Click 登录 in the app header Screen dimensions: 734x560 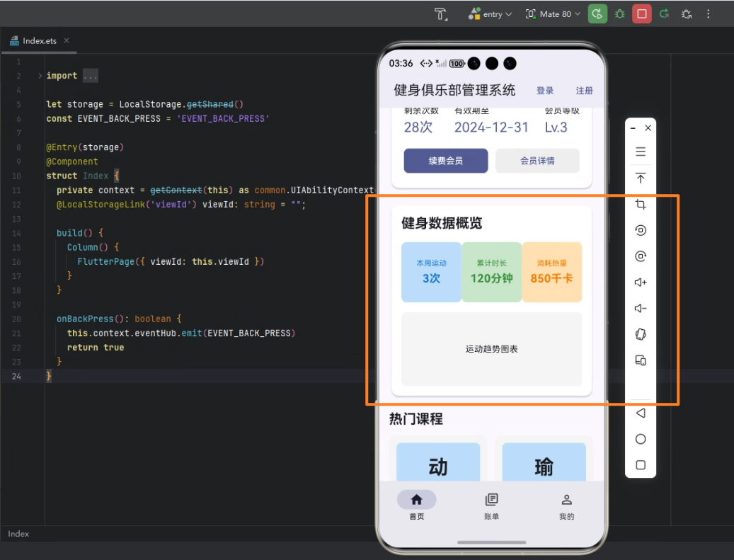(545, 91)
